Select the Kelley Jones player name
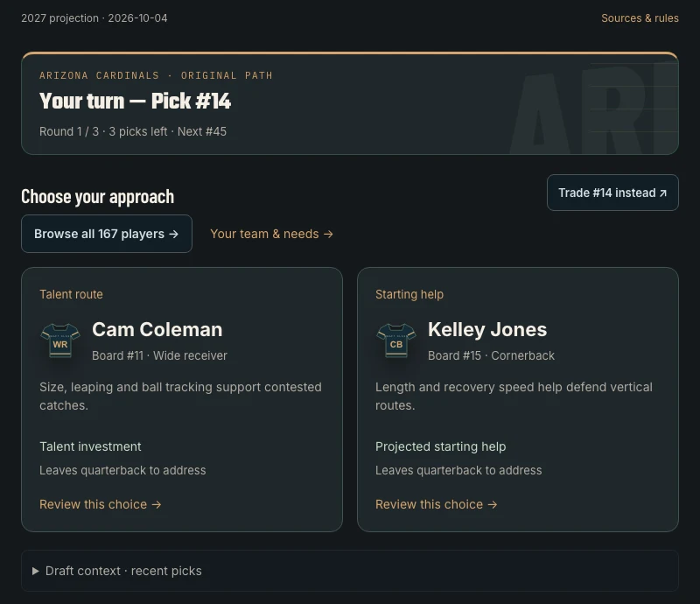The height and width of the screenshot is (604, 700). click(x=487, y=330)
